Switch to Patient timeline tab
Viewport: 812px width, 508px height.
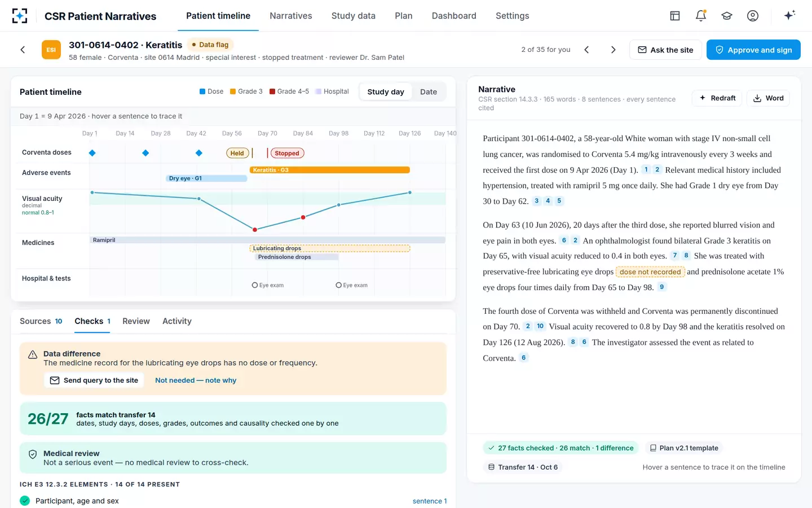218,16
